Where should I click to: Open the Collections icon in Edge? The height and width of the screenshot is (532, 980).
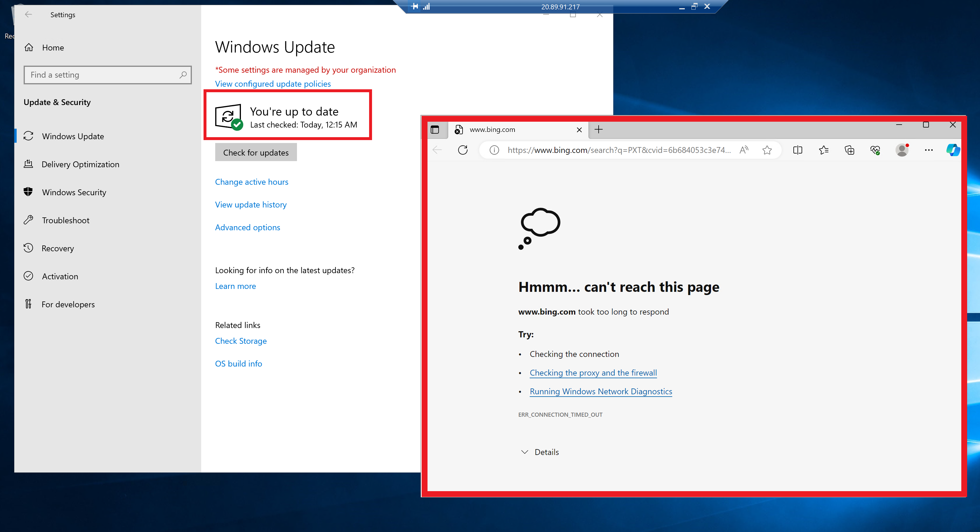849,150
